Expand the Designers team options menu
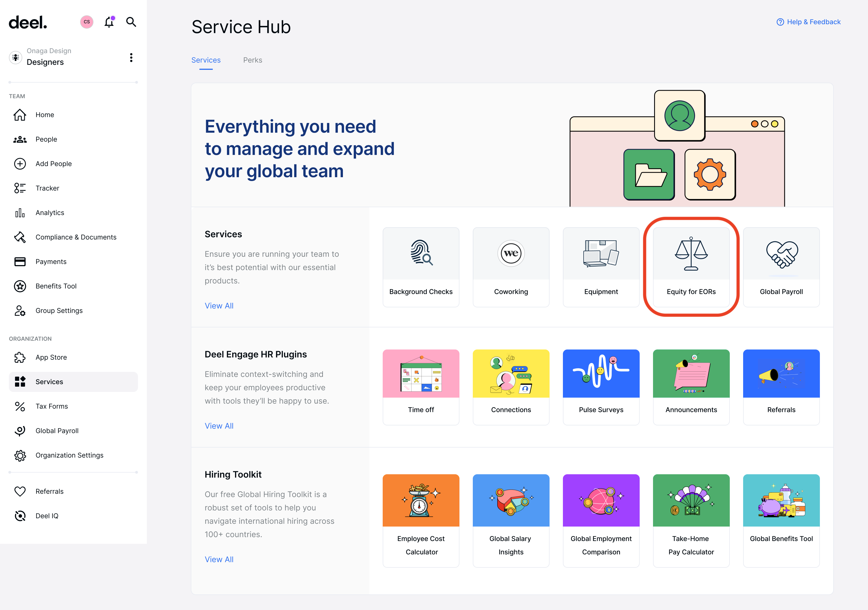Viewport: 868px width, 610px height. 131,58
